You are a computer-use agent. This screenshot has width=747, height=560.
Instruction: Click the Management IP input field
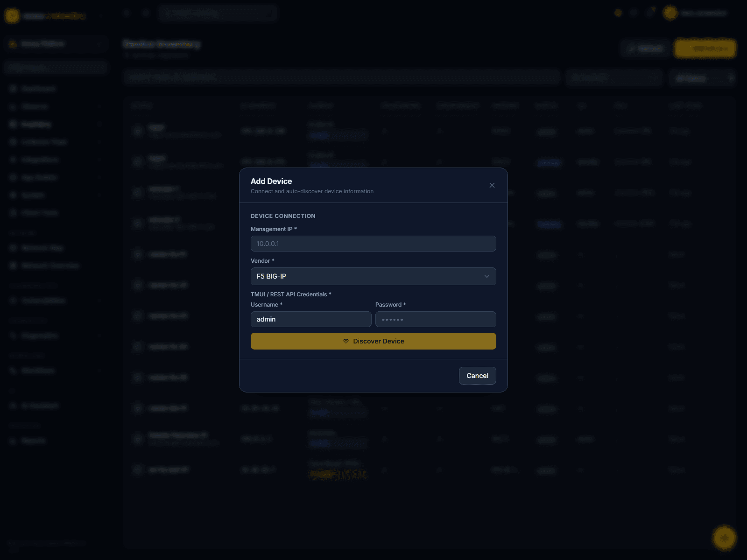tap(373, 244)
